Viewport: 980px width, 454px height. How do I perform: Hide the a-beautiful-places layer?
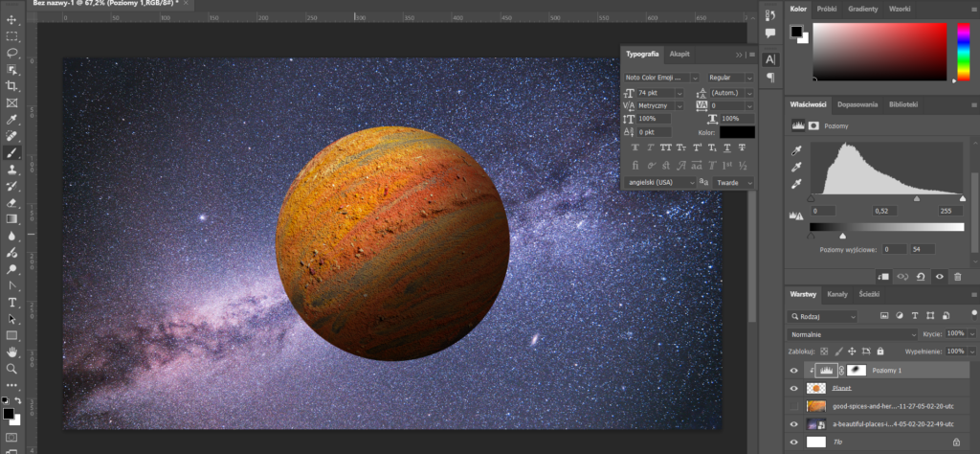click(793, 424)
